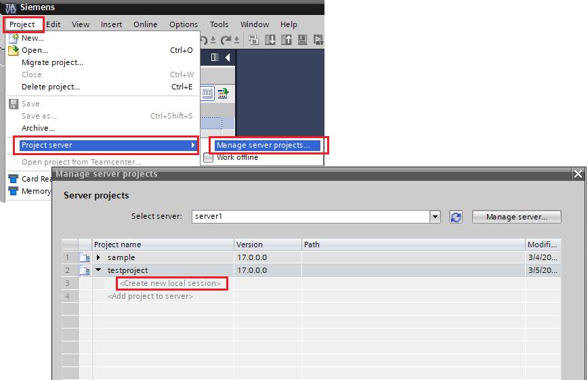This screenshot has width=588, height=380.
Task: Click the compile icon in toolbar
Action: point(255,40)
